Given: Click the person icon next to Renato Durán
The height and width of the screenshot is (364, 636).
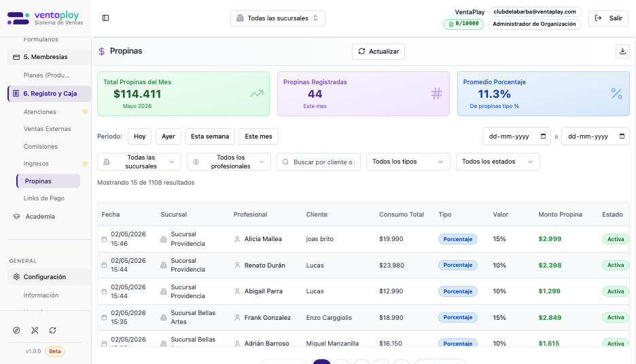Looking at the screenshot, I should [237, 265].
